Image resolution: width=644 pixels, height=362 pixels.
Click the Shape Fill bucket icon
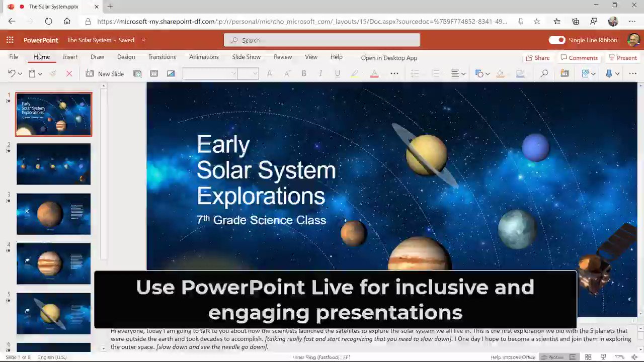coord(500,73)
